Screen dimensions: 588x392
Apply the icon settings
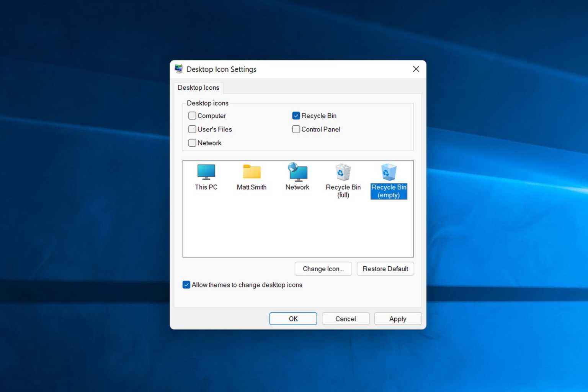[398, 318]
